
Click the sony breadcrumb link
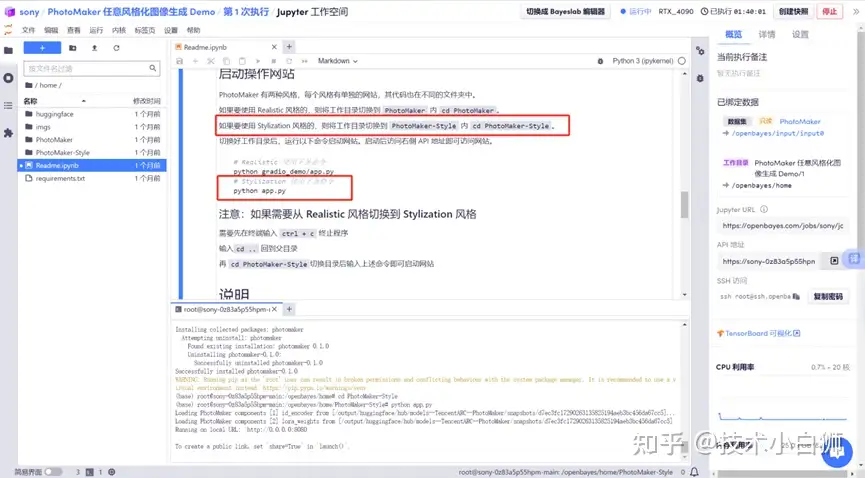pyautogui.click(x=29, y=12)
